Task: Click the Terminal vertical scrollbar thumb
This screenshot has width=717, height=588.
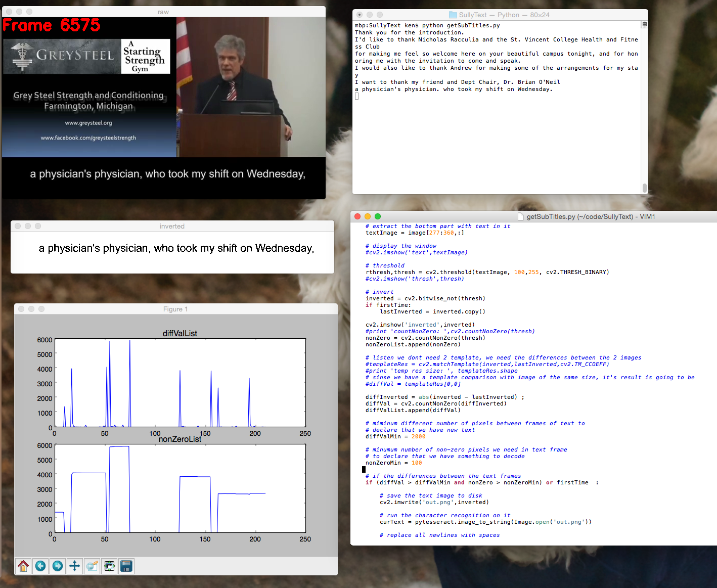Action: point(644,188)
